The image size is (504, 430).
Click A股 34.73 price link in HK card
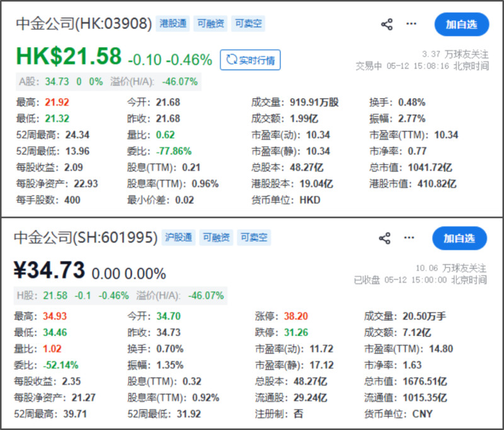tap(57, 82)
